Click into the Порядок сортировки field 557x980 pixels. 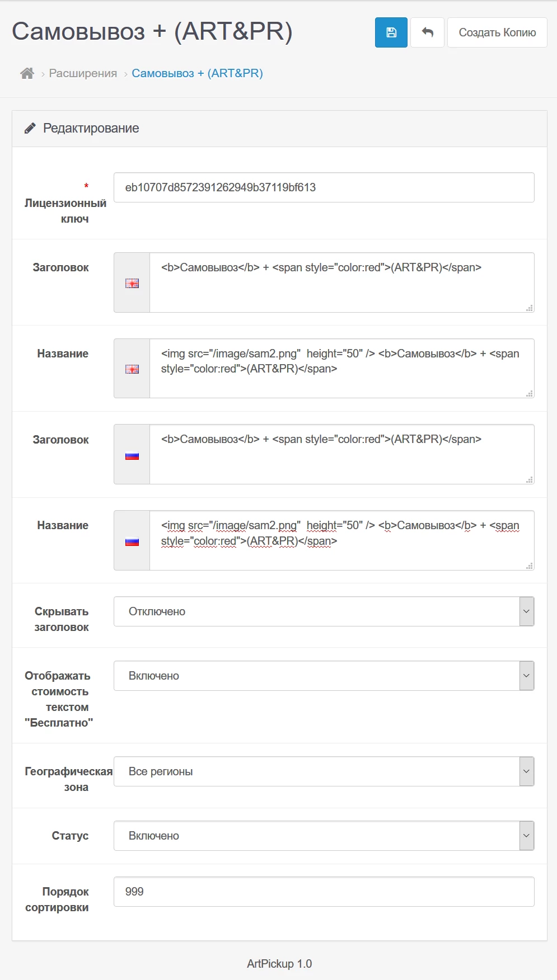point(324,892)
